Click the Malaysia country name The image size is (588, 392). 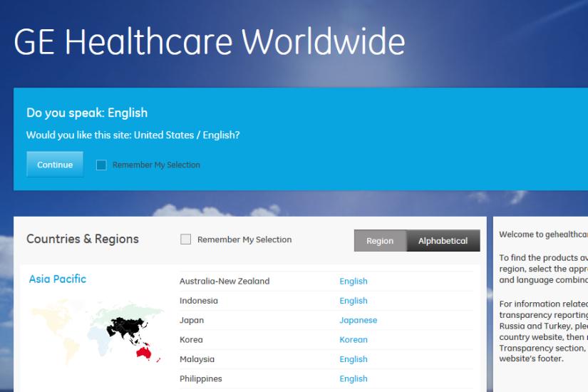197,359
